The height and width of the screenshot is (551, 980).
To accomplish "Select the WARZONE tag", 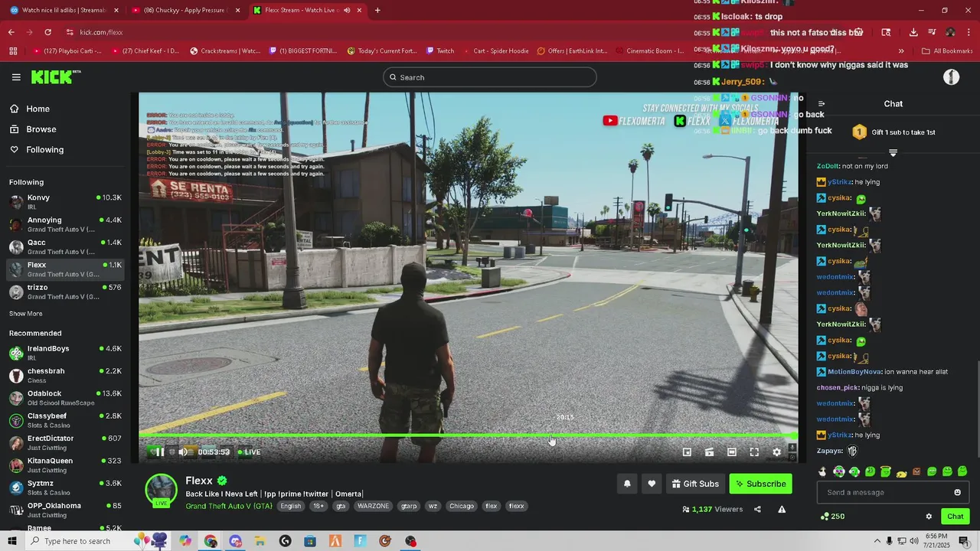I will (x=374, y=506).
